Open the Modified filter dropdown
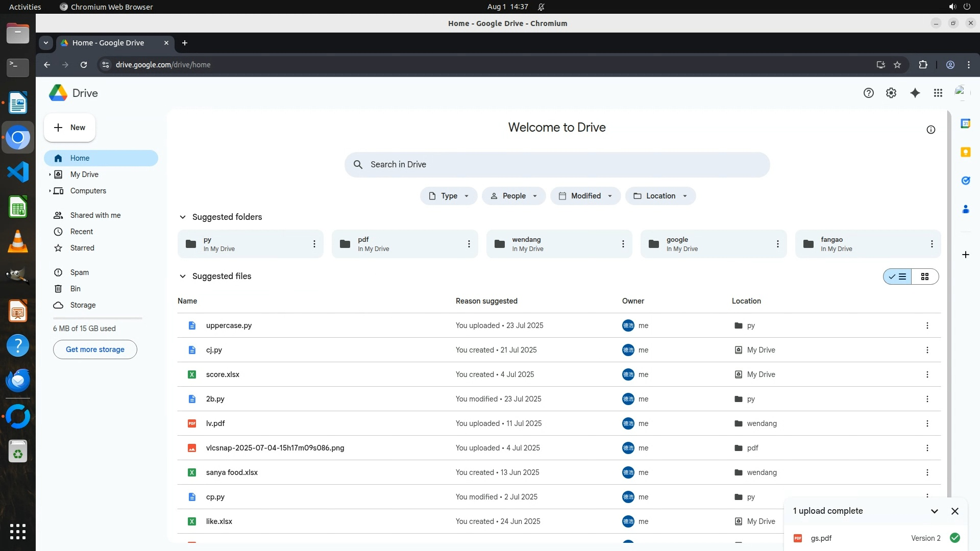Image resolution: width=980 pixels, height=551 pixels. 585,196
